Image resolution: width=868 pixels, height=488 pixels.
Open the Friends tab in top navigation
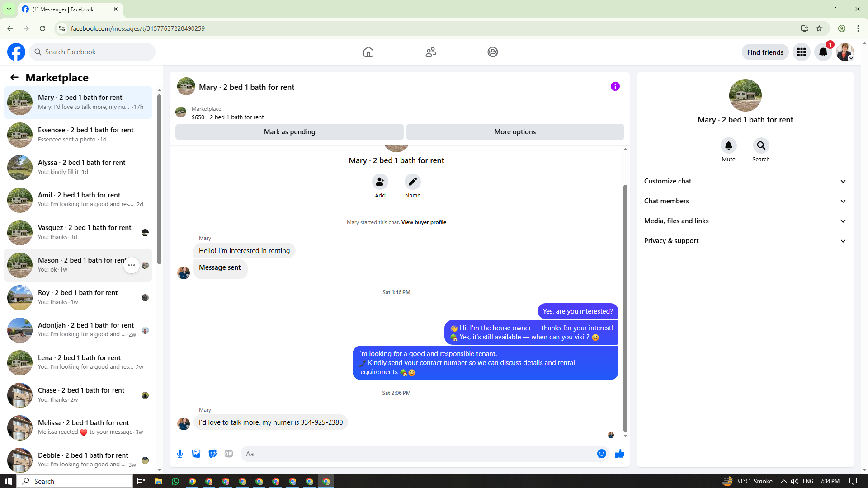[x=430, y=52]
